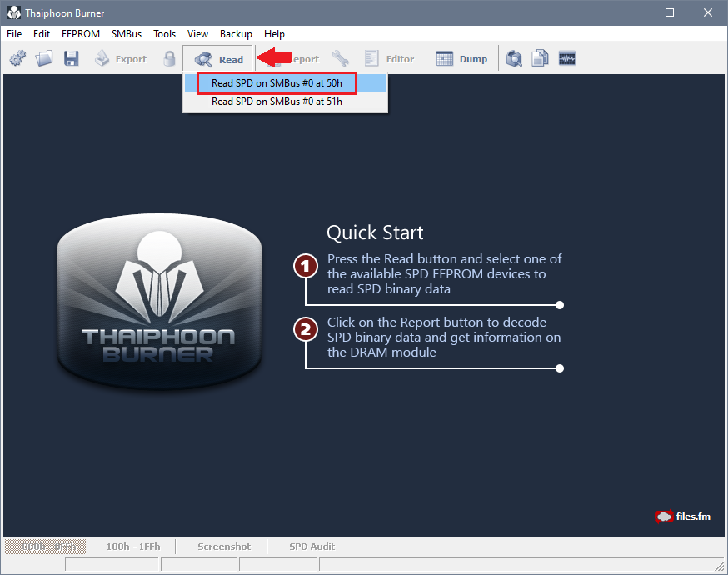Click the files.fm link
The width and height of the screenshot is (728, 575).
click(x=682, y=517)
